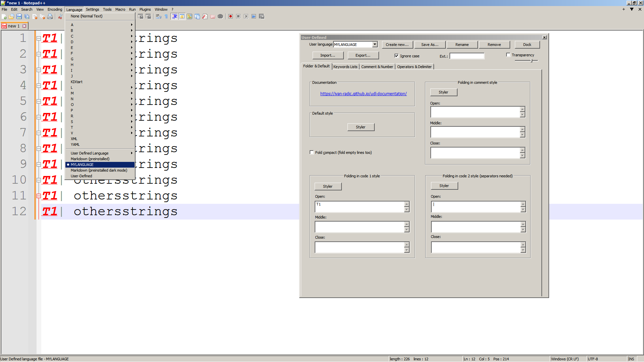
Task: Open the Encoding menu
Action: [x=55, y=9]
